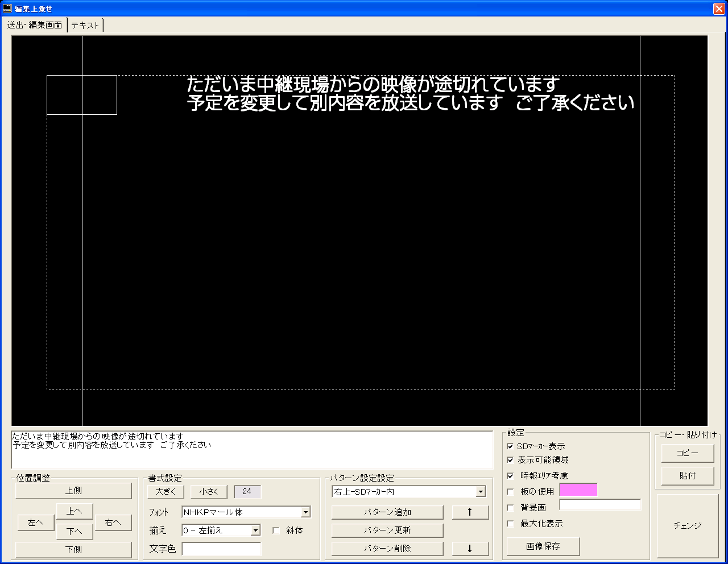
Task: Select the 送出・編集画面 tab
Action: click(35, 25)
